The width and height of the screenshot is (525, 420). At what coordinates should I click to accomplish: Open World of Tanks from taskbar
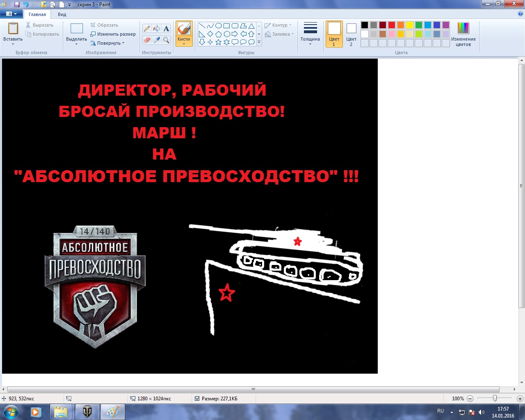click(x=87, y=412)
